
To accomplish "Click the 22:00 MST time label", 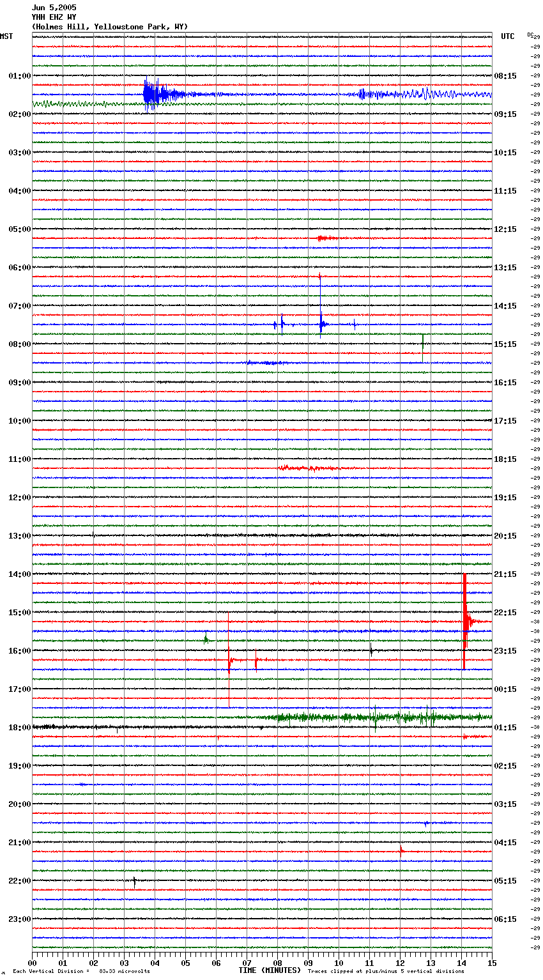I will point(20,881).
